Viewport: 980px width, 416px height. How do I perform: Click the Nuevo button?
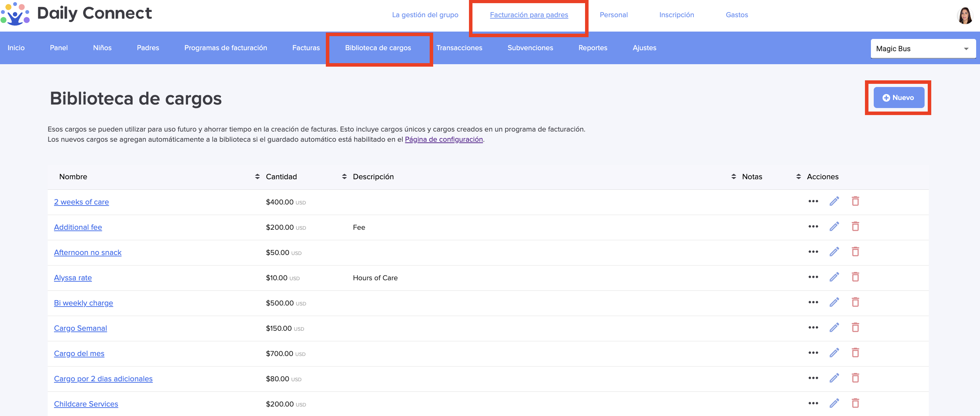click(898, 98)
